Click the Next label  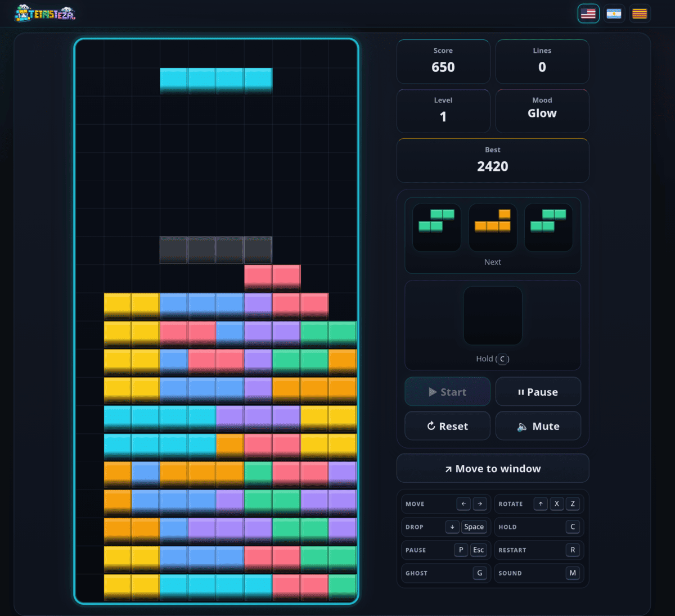point(493,262)
